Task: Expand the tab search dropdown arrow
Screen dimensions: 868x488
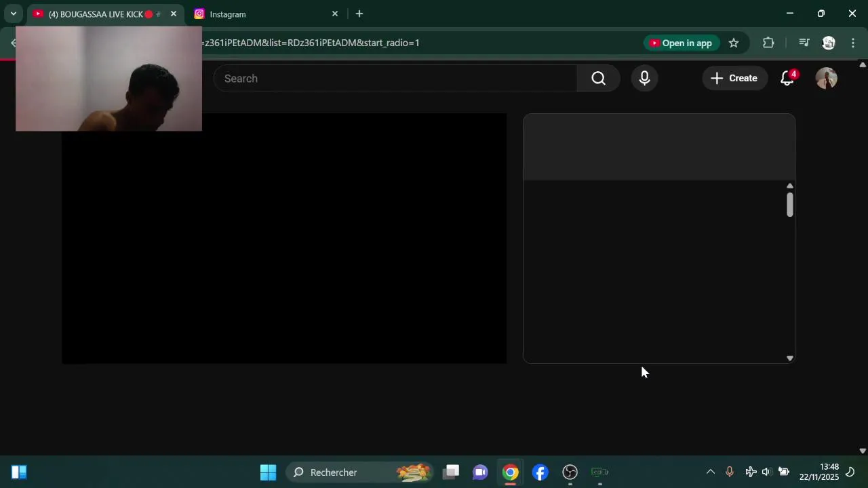Action: pos(13,14)
